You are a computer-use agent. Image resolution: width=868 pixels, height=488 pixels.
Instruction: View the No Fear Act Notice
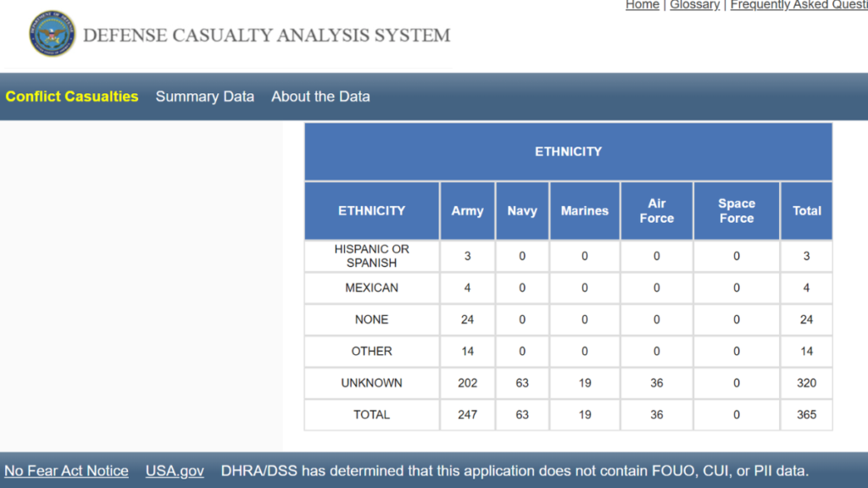coord(66,471)
